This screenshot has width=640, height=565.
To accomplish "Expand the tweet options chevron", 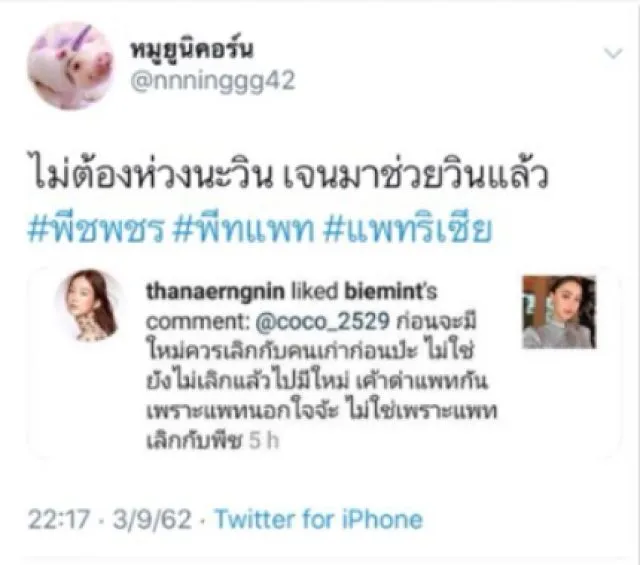I will [613, 53].
